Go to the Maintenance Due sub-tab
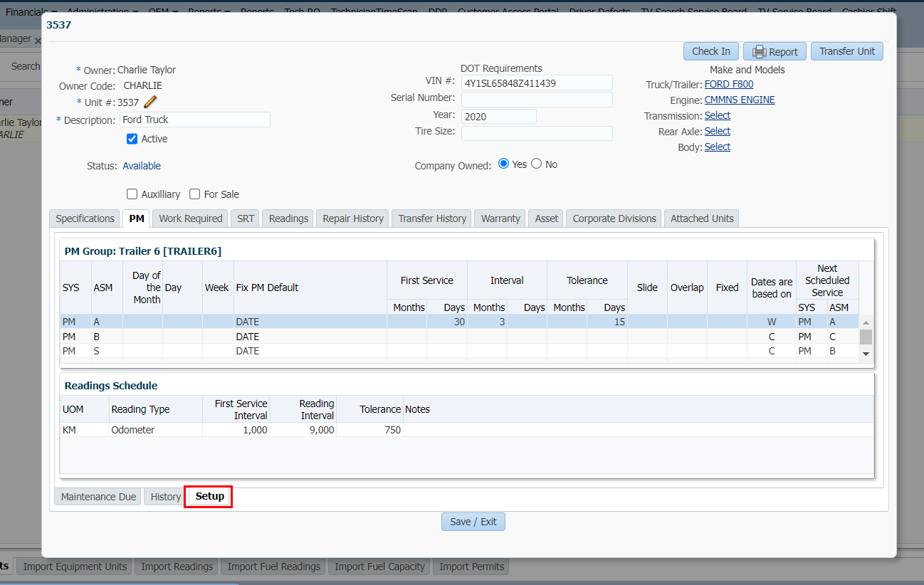Screen dimensions: 924x585 (98, 497)
